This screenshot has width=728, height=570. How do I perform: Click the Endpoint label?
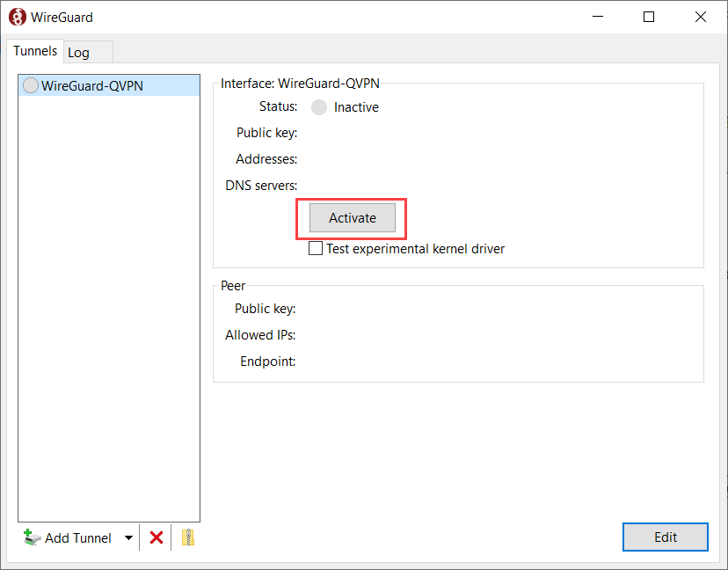point(268,362)
